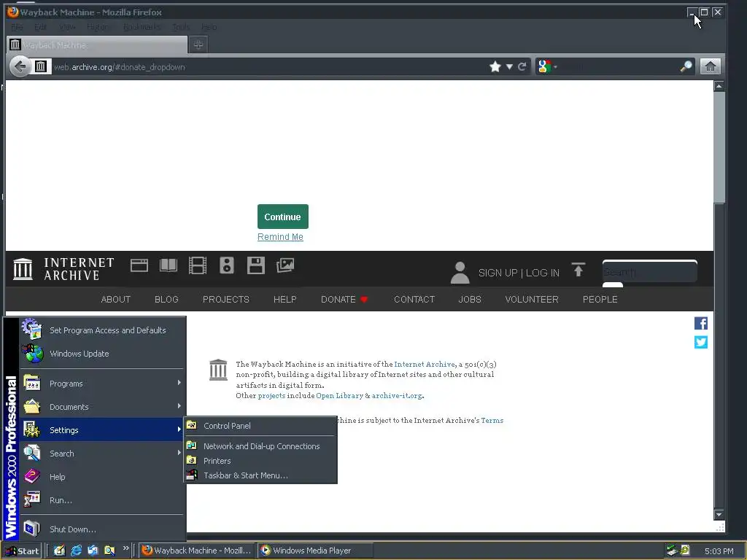Image resolution: width=747 pixels, height=560 pixels.
Task: Open Help from Start menu
Action: [x=102, y=477]
